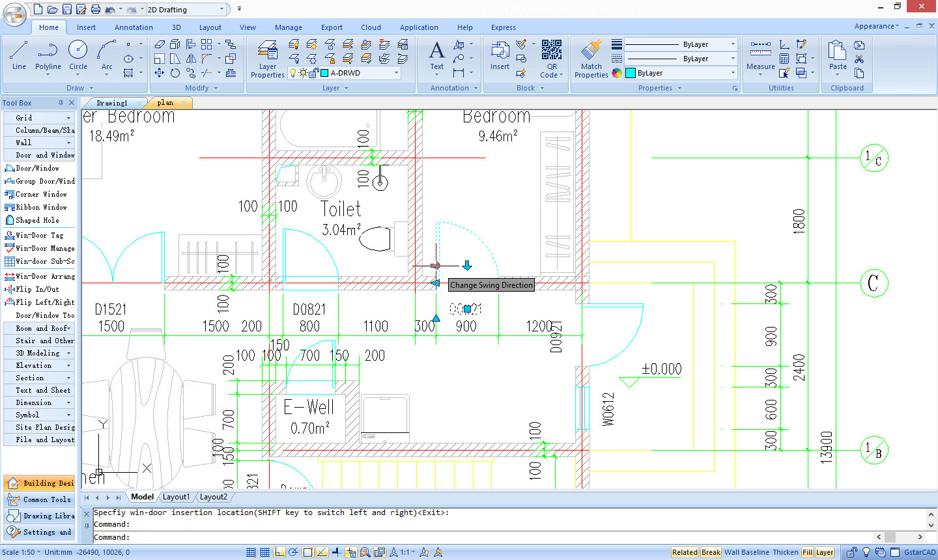Open the Appearance dropdown menu

(877, 26)
